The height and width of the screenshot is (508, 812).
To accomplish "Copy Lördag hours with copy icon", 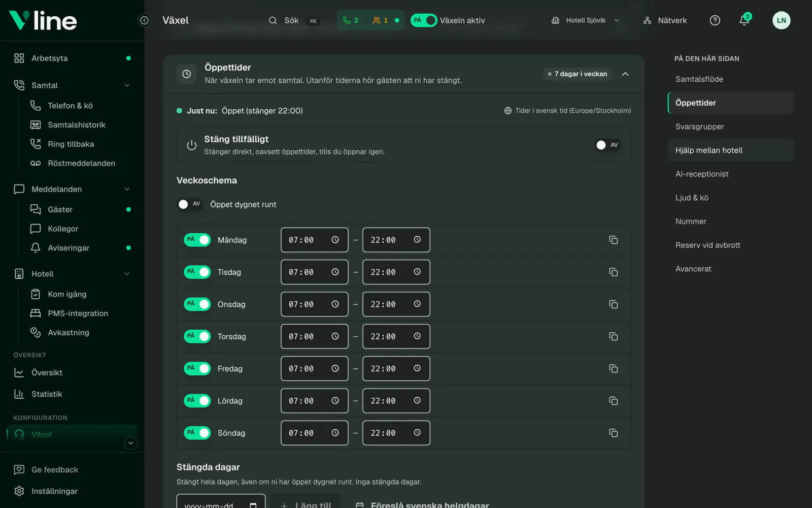I will 613,401.
